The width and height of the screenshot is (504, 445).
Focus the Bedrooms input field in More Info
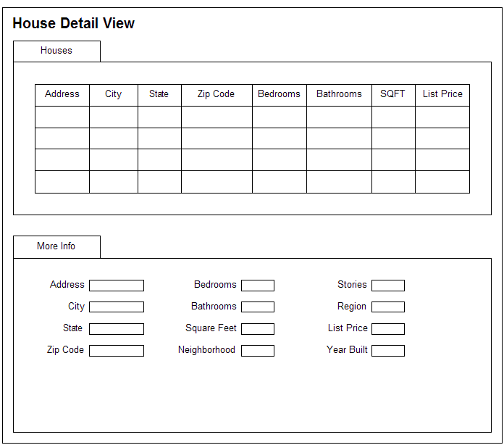pos(258,286)
